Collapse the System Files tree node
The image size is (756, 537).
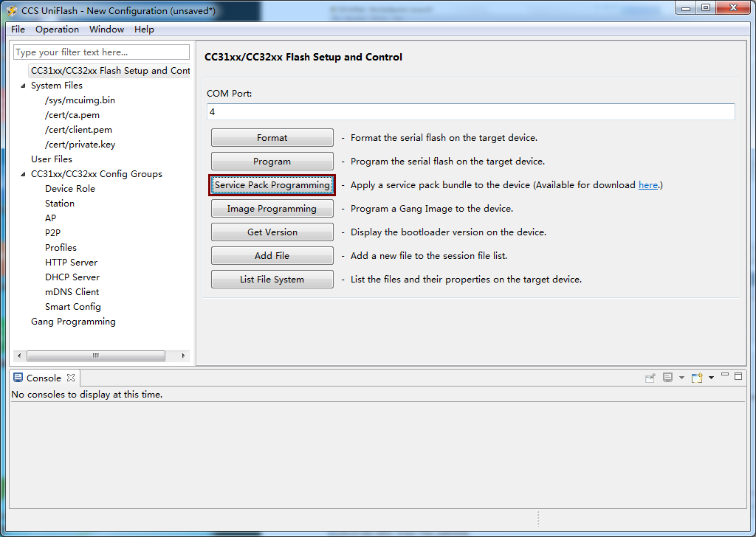tap(23, 86)
